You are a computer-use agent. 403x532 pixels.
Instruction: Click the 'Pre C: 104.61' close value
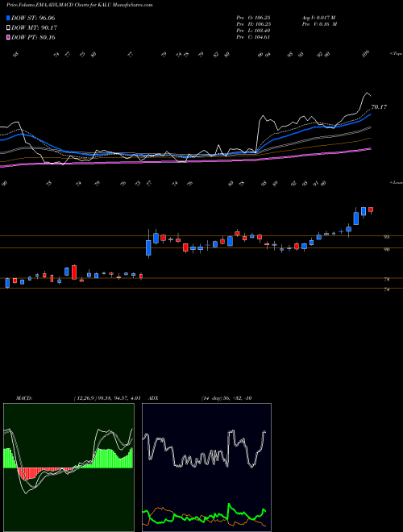pos(253,37)
